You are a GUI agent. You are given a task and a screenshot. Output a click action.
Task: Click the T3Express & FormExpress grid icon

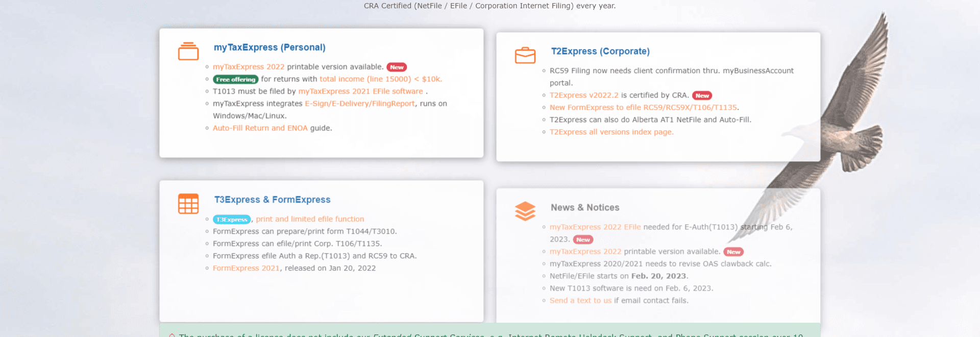point(188,204)
